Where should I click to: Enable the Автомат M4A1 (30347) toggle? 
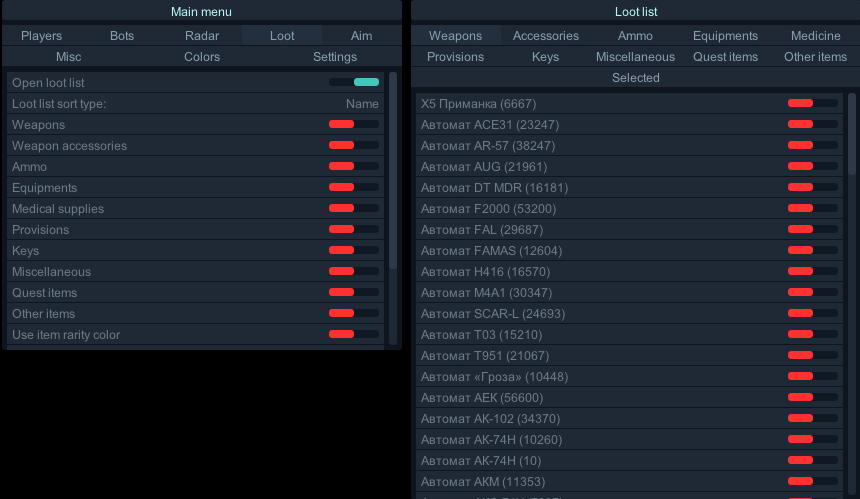(813, 292)
